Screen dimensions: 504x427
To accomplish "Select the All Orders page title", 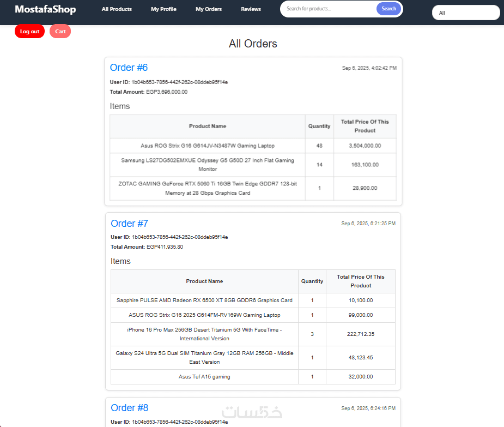I will pyautogui.click(x=253, y=44).
